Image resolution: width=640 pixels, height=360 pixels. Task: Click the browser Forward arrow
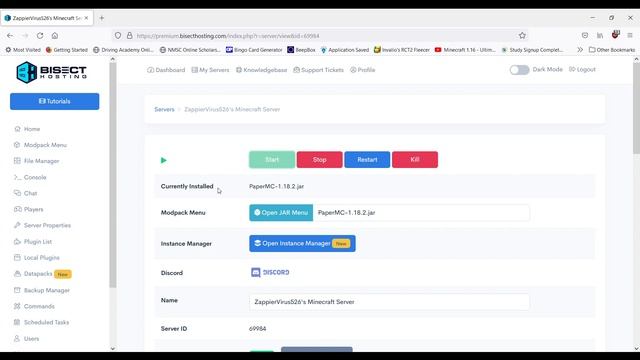coord(25,36)
